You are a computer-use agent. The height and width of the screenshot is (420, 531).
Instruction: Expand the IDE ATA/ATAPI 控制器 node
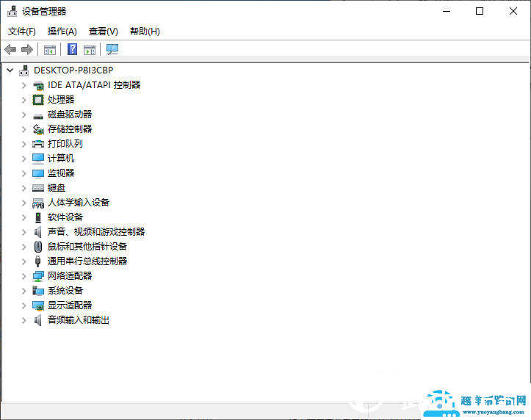tap(24, 85)
